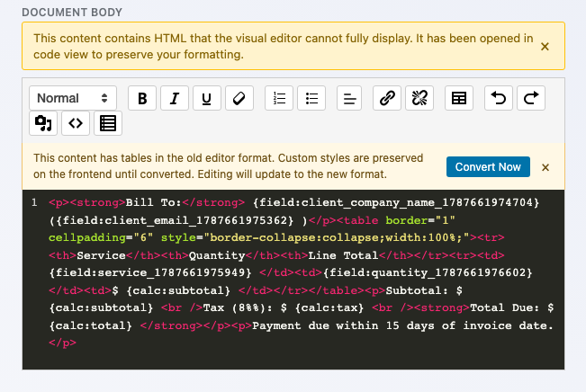Click the lined list icon beside code view
Screen dimensions: 586x392
pos(108,123)
